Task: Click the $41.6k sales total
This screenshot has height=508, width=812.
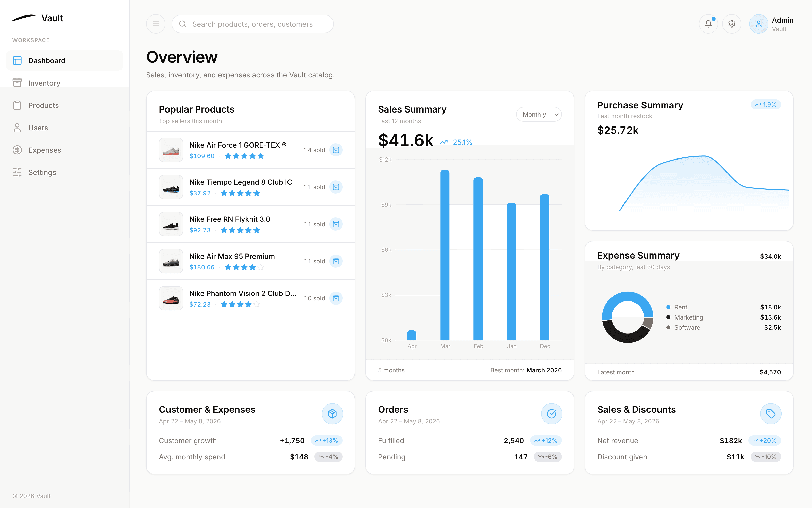Action: (x=406, y=140)
